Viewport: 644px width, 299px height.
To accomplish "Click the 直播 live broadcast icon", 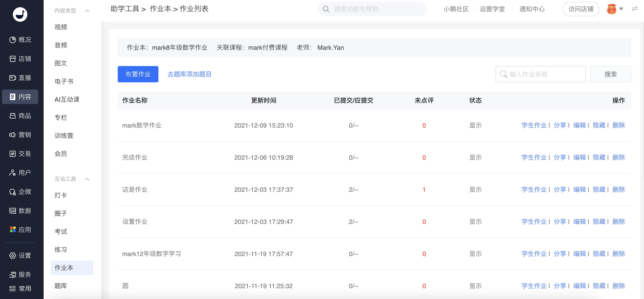I will tap(12, 78).
